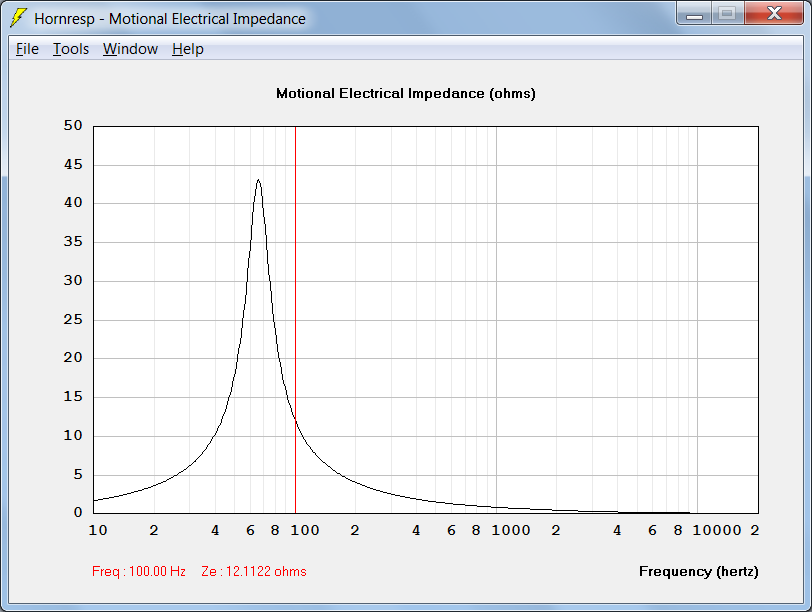Image resolution: width=812 pixels, height=612 pixels.
Task: Open the Tools menu
Action: pyautogui.click(x=71, y=49)
